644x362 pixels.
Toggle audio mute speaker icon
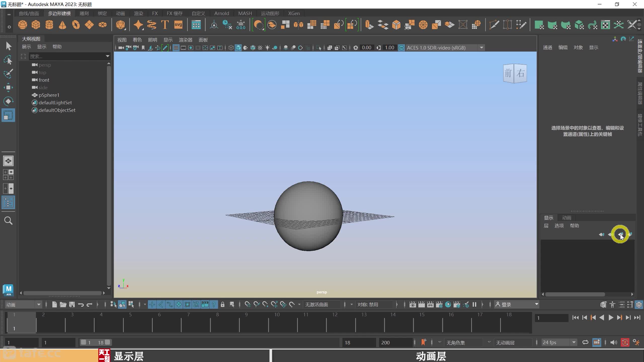(x=614, y=342)
